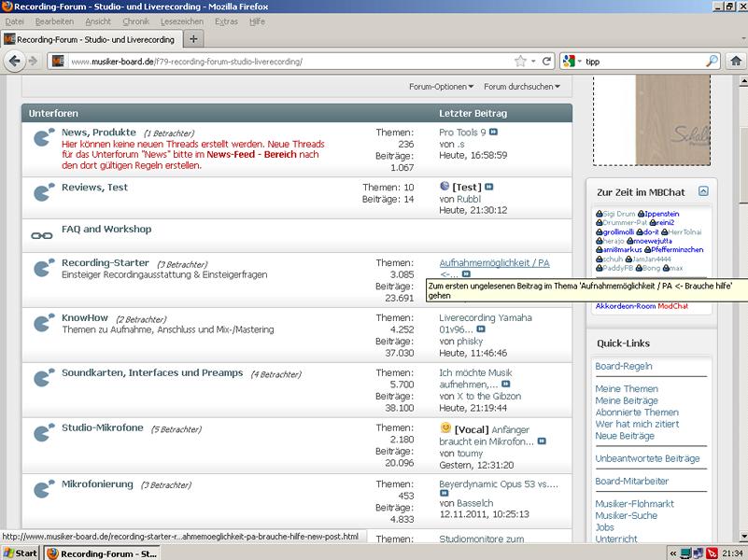Open the Firefox home page icon
748x560 pixels.
[736, 61]
